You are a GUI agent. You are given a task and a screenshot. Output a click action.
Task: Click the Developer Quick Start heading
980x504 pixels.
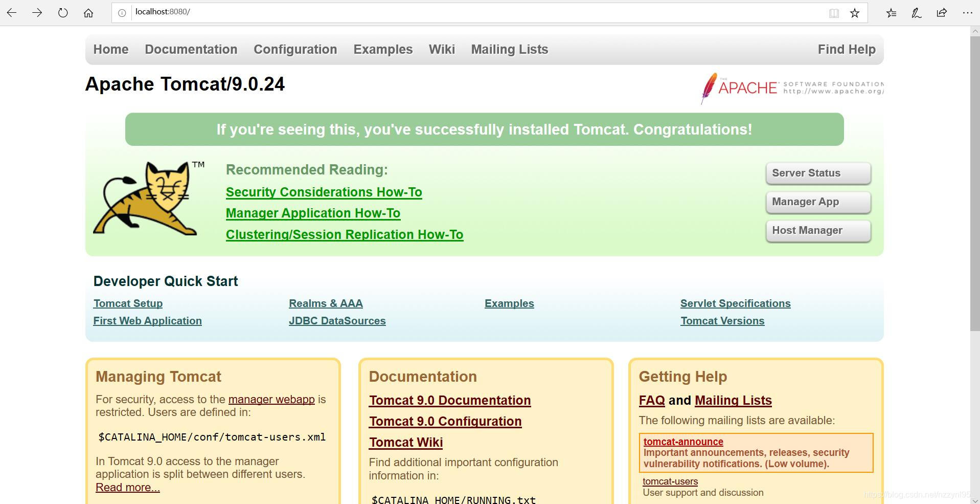pos(166,281)
